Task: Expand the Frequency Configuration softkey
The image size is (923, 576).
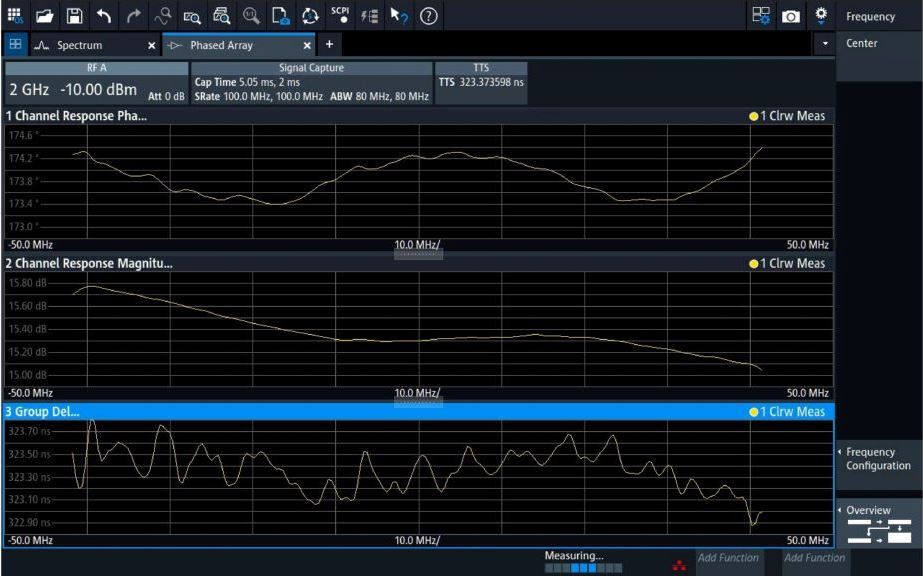Action: pos(878,459)
